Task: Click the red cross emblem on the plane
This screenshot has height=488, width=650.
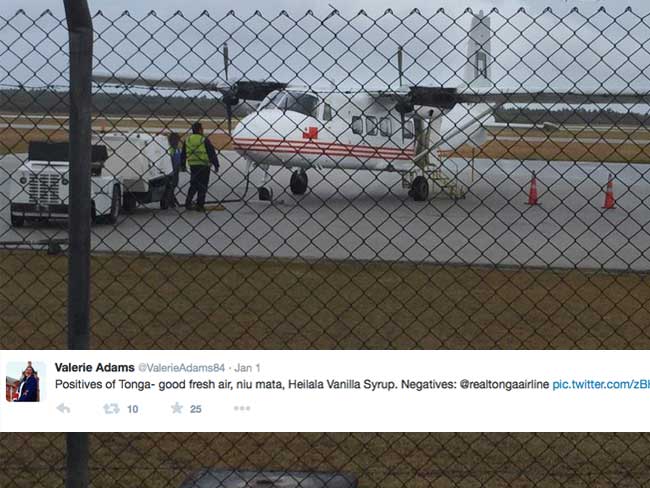Action: coord(310,134)
